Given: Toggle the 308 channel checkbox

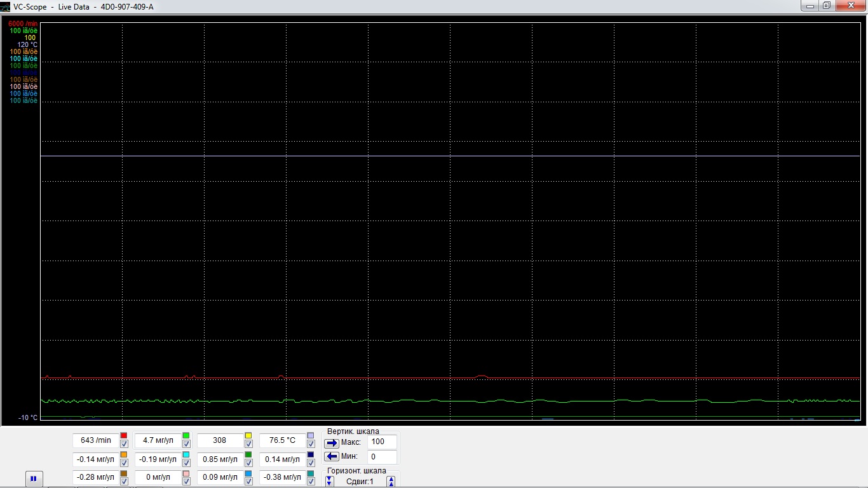Looking at the screenshot, I should pos(248,444).
